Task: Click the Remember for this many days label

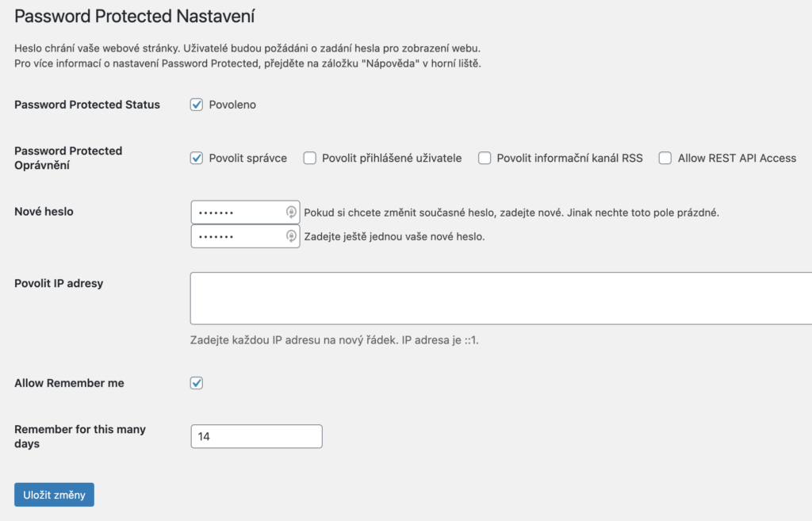Action: pos(80,437)
